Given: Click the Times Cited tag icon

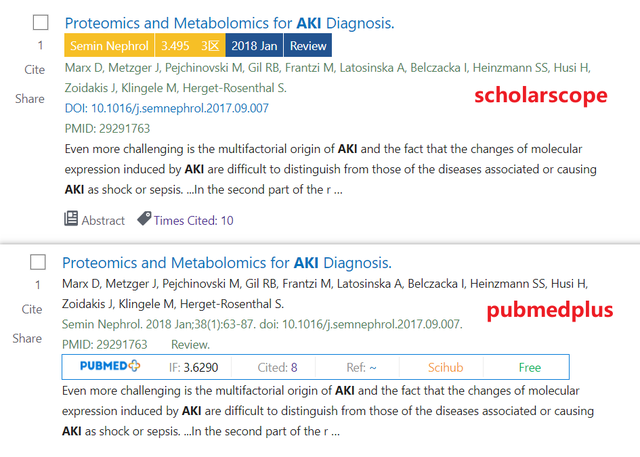Looking at the screenshot, I should 144,218.
